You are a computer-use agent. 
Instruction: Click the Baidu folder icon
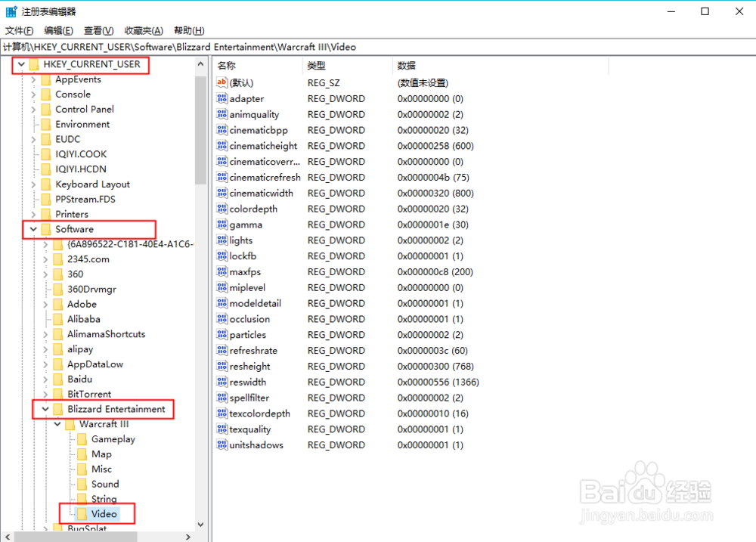coord(58,379)
